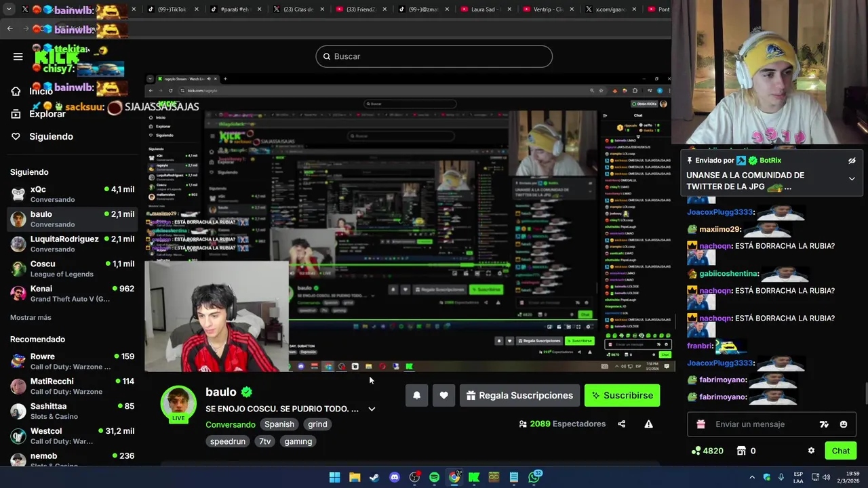Image resolution: width=868 pixels, height=488 pixels.
Task: Open recommended channel Rowre
Action: (73, 361)
